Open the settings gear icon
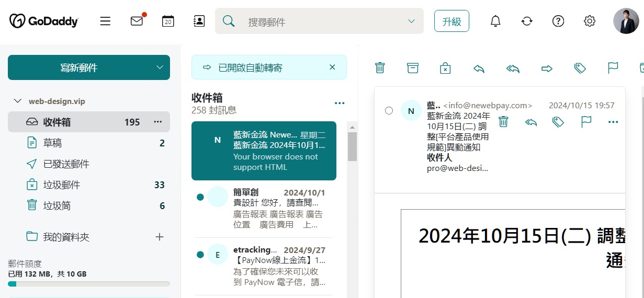This screenshot has height=298, width=644. point(590,21)
